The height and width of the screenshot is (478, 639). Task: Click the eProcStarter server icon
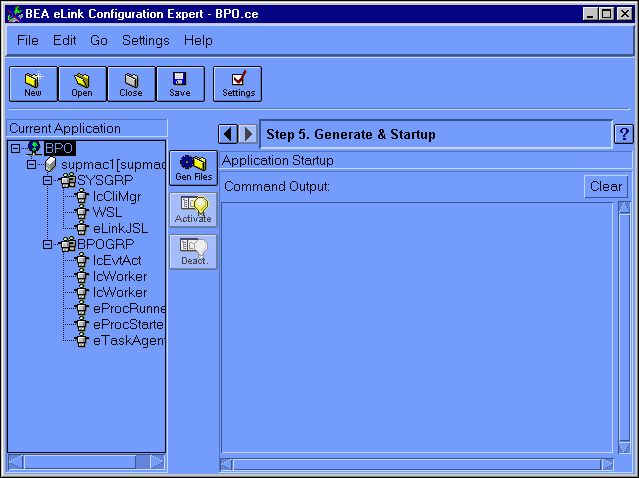point(82,324)
